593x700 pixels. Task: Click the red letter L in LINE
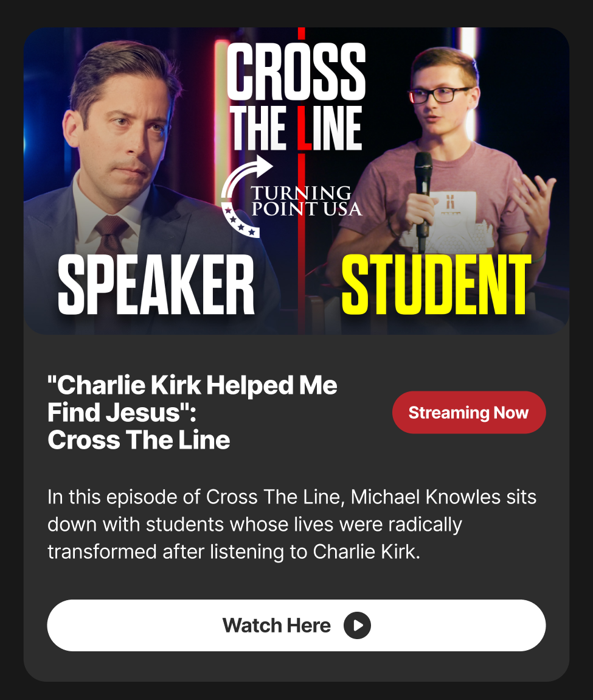point(305,128)
